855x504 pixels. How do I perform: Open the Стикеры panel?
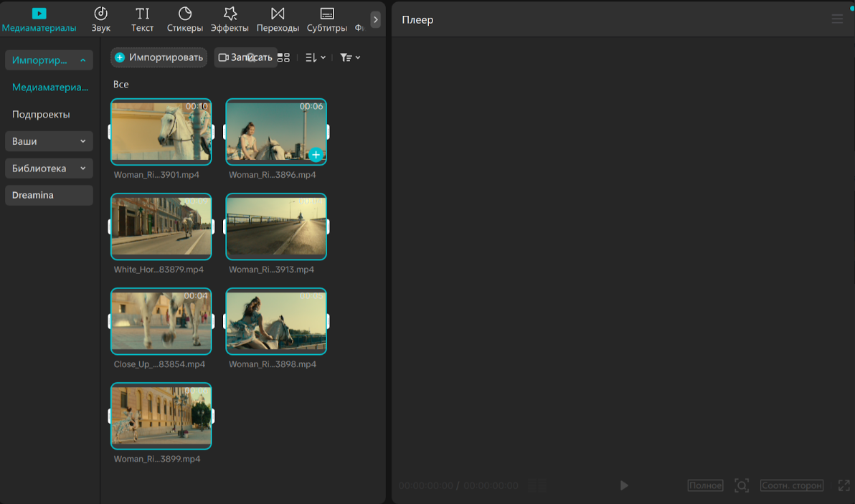pos(185,19)
